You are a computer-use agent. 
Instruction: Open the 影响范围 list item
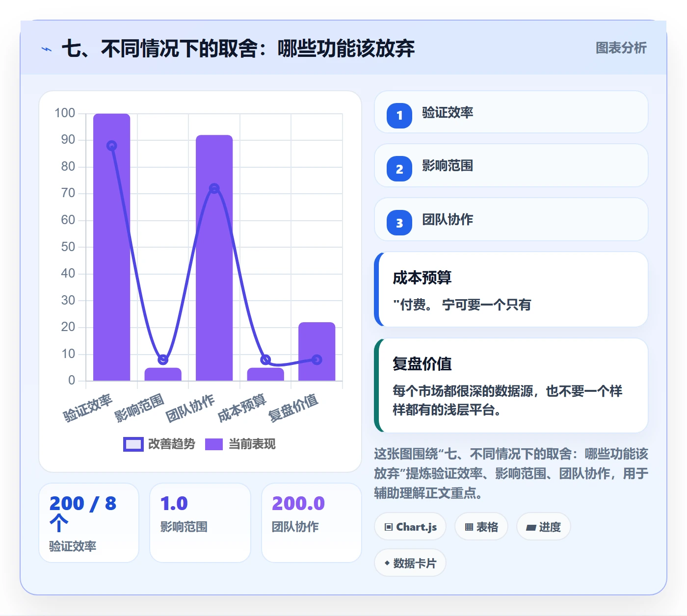point(511,165)
